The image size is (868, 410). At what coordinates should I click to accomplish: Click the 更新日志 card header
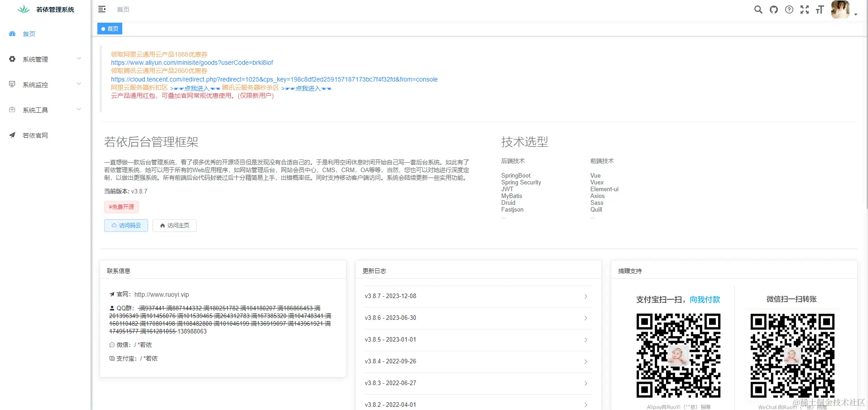(x=479, y=270)
